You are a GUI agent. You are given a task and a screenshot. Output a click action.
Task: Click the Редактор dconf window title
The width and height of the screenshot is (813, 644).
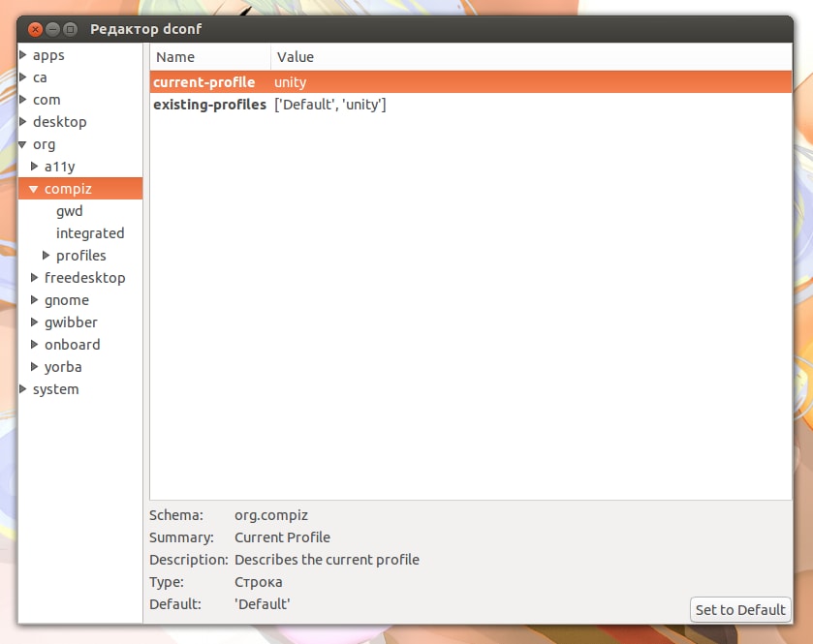click(145, 29)
